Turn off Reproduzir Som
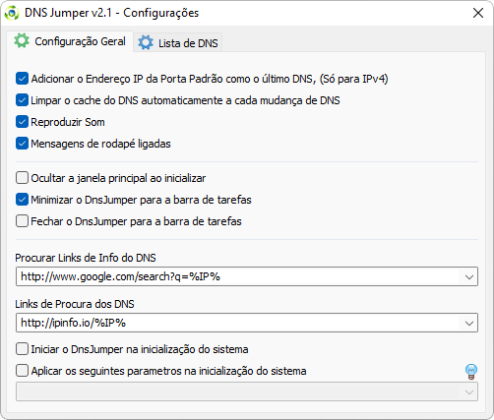 click(x=22, y=122)
